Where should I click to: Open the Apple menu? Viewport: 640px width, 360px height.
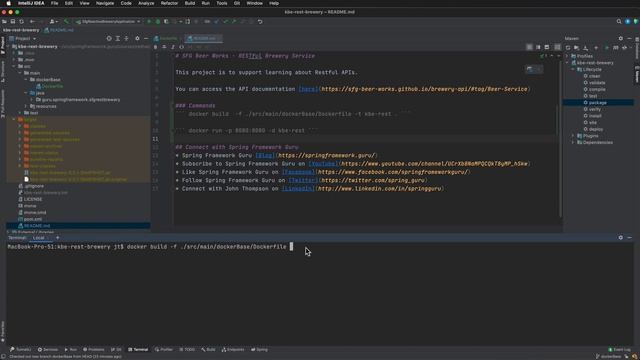[x=8, y=3]
